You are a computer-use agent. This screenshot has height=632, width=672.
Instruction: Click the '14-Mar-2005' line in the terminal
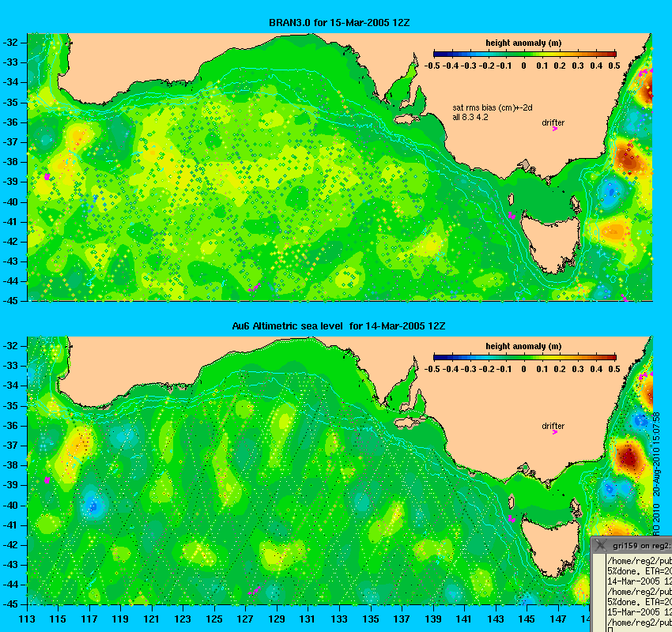(639, 581)
